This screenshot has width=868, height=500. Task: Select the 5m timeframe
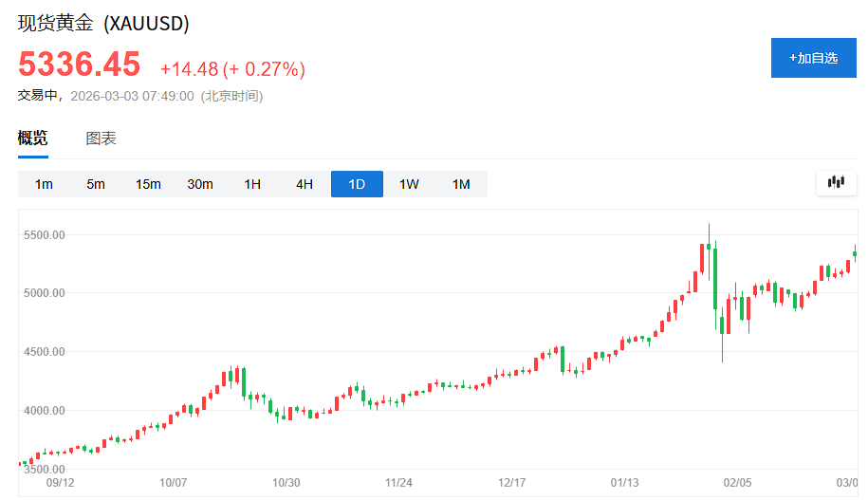pos(96,184)
